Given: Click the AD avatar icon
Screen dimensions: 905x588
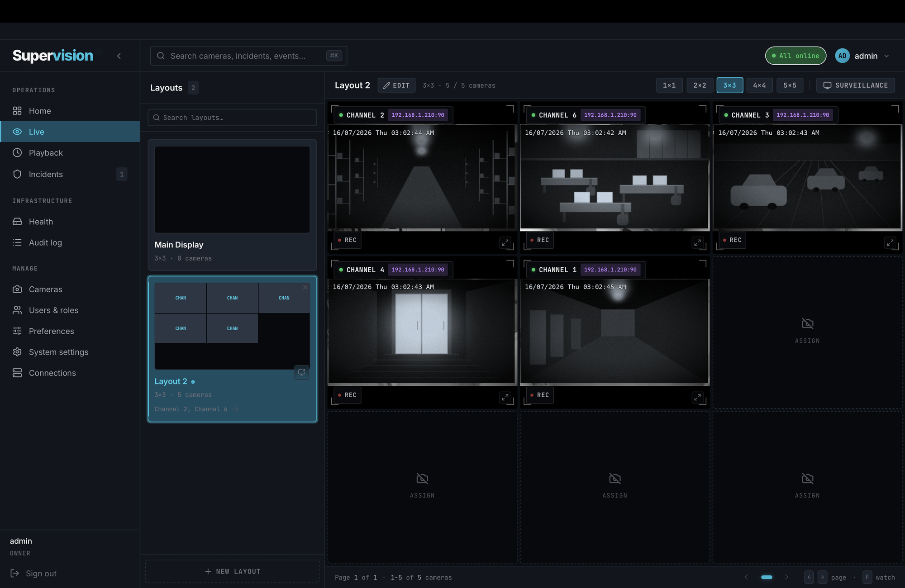Looking at the screenshot, I should (842, 56).
